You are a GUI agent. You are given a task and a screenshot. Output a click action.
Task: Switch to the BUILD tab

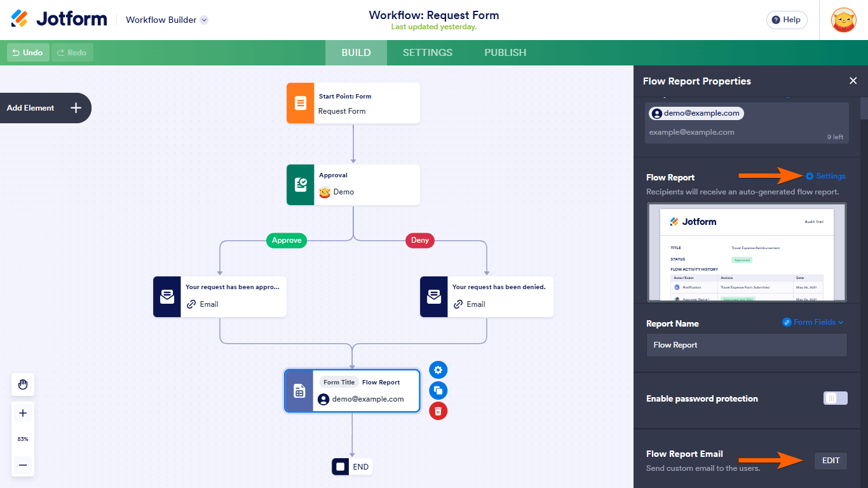(356, 53)
